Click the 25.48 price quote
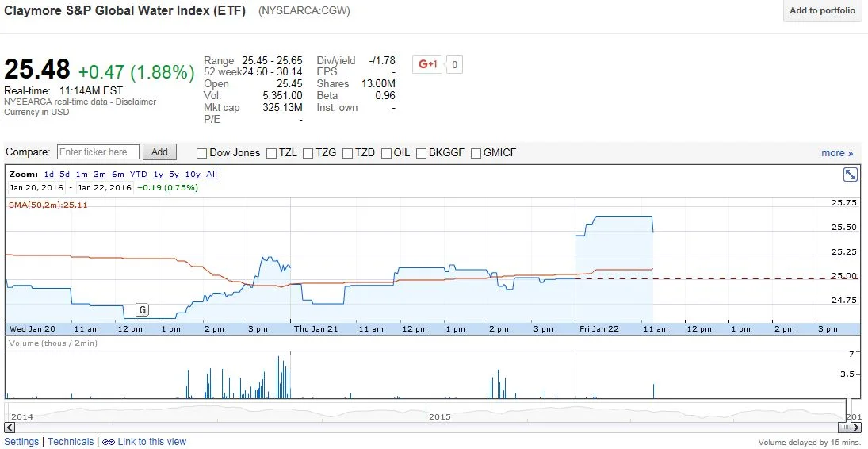Image resolution: width=868 pixels, height=449 pixels. (x=37, y=70)
